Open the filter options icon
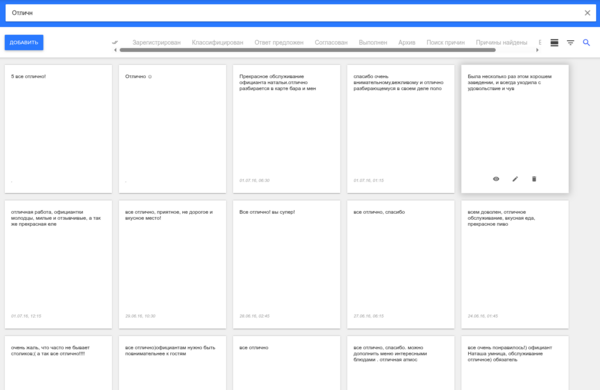 (571, 42)
